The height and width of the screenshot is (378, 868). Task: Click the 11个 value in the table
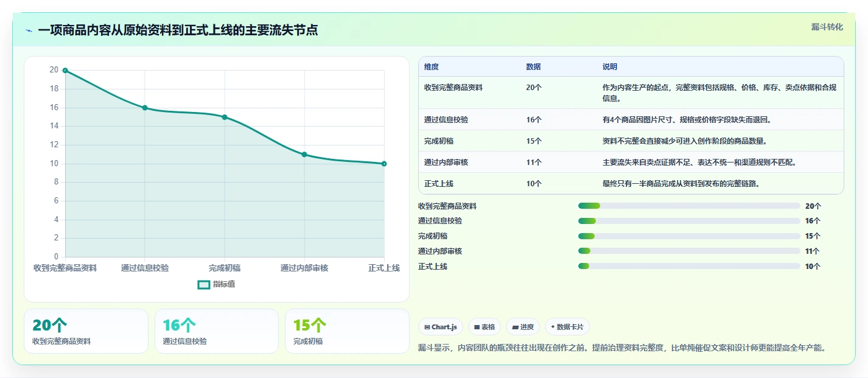(x=534, y=163)
